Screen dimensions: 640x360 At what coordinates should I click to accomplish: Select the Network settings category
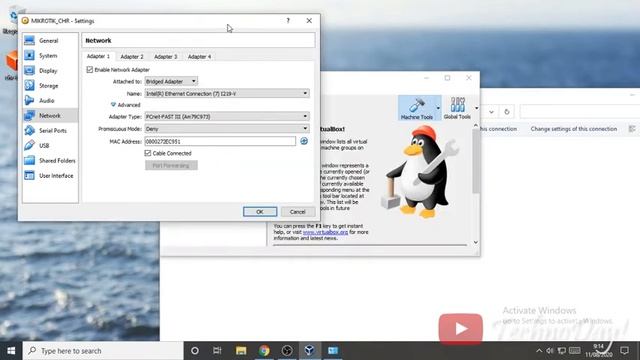(x=50, y=116)
